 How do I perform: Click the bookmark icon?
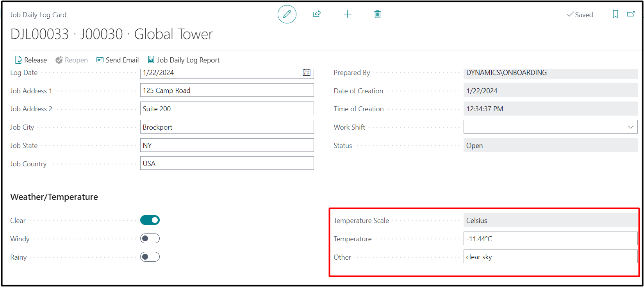[x=615, y=14]
